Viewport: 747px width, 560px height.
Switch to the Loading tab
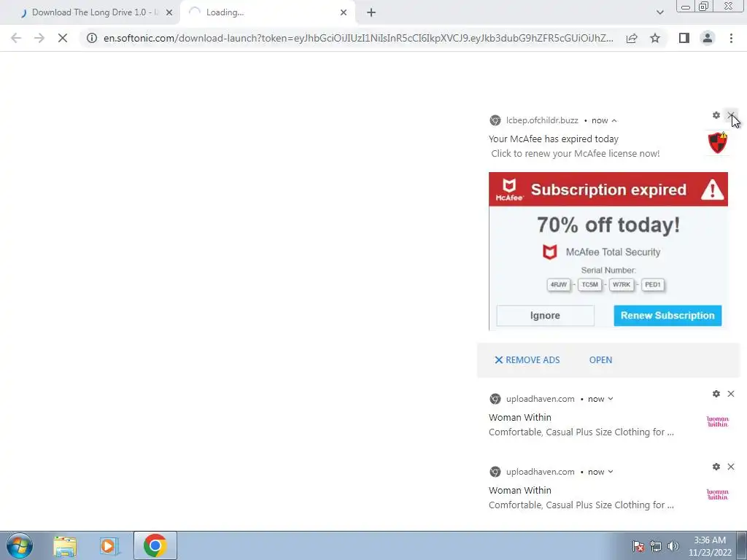tap(267, 12)
